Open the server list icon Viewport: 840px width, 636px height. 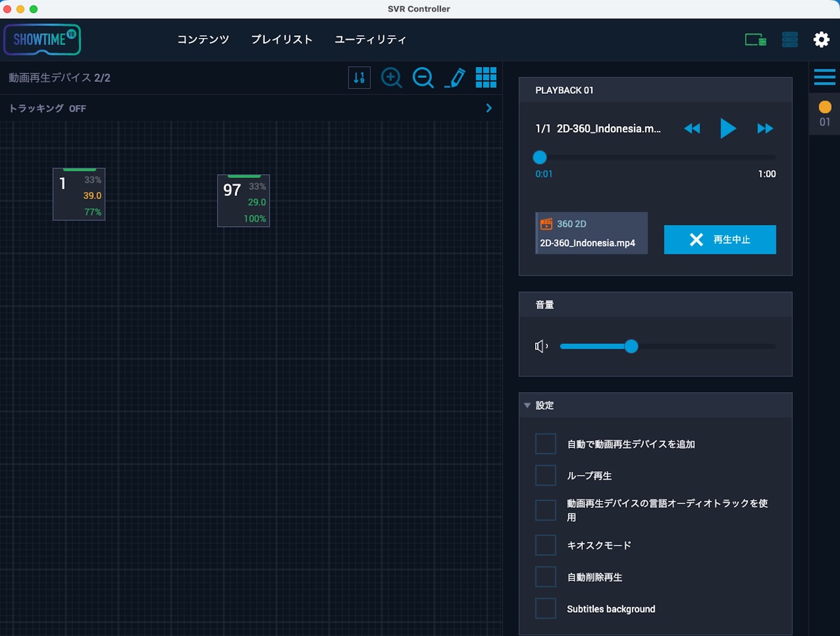(x=790, y=39)
